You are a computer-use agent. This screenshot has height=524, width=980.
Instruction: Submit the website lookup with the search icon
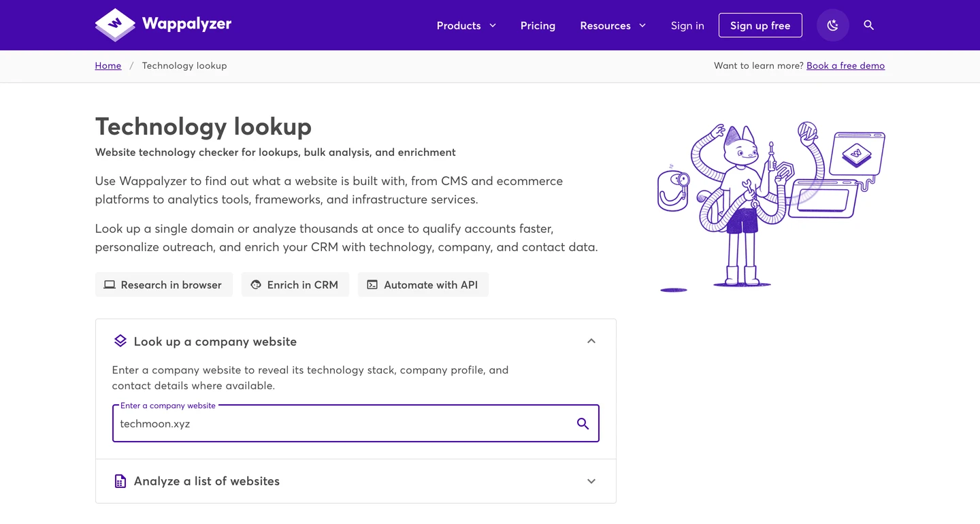[583, 423]
